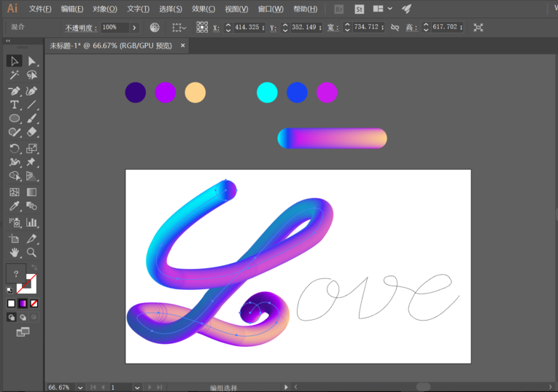Expand the opacity percentage dropdown
The image size is (558, 392).
coord(134,28)
